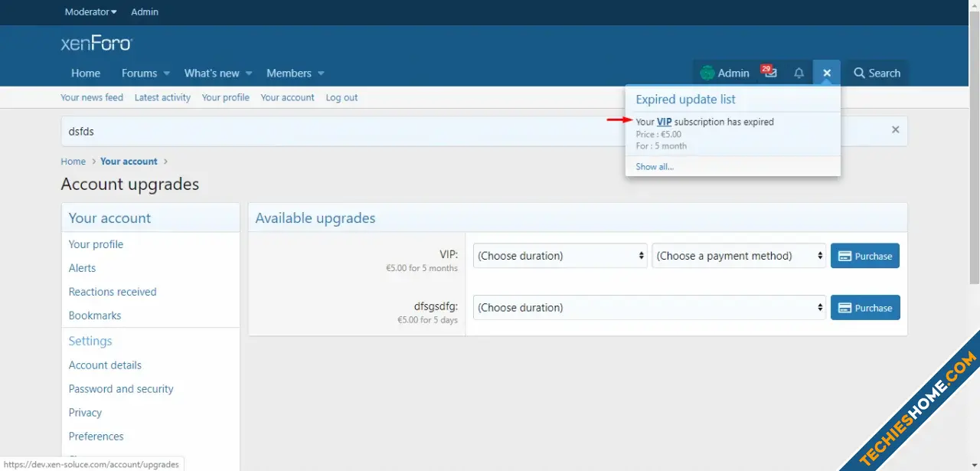Click the green Admin avatar icon
The image size is (980, 471).
pyautogui.click(x=707, y=73)
